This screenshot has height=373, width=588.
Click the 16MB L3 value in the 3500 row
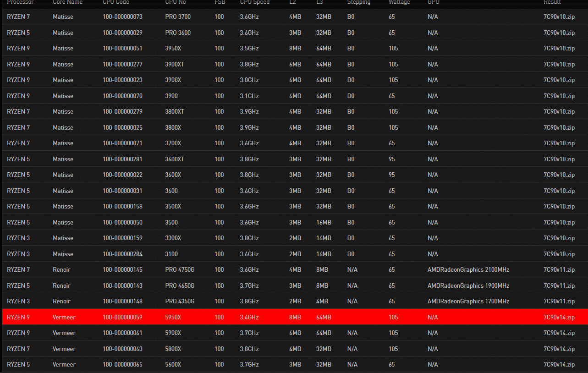(324, 222)
